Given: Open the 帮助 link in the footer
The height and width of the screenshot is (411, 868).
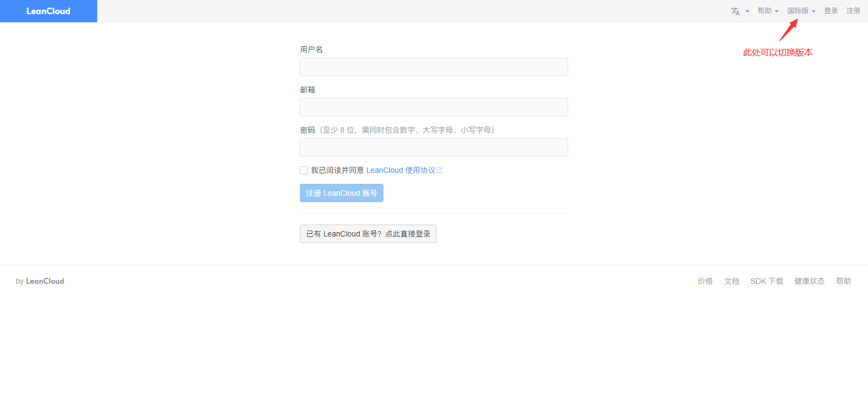Looking at the screenshot, I should pos(844,281).
